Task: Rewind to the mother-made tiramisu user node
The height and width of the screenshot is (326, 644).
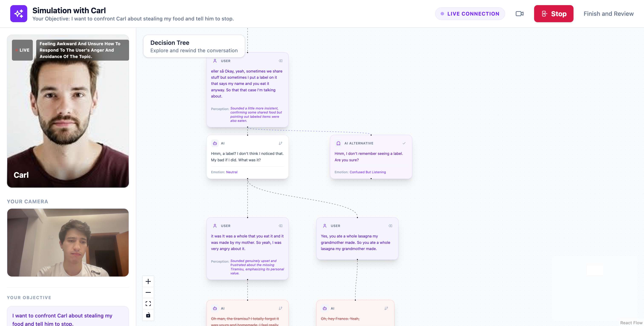Action: (x=280, y=226)
